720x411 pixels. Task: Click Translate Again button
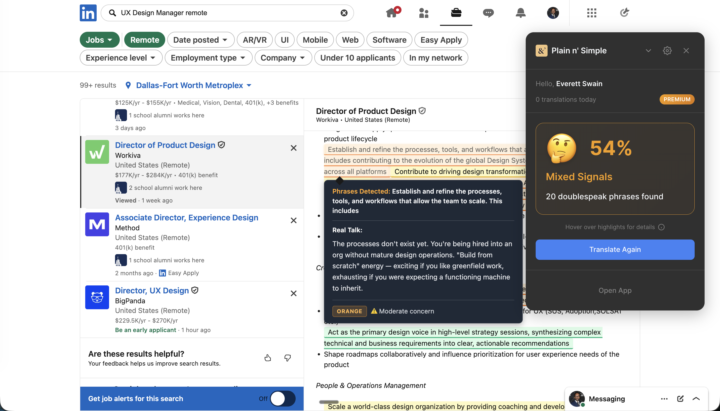615,249
